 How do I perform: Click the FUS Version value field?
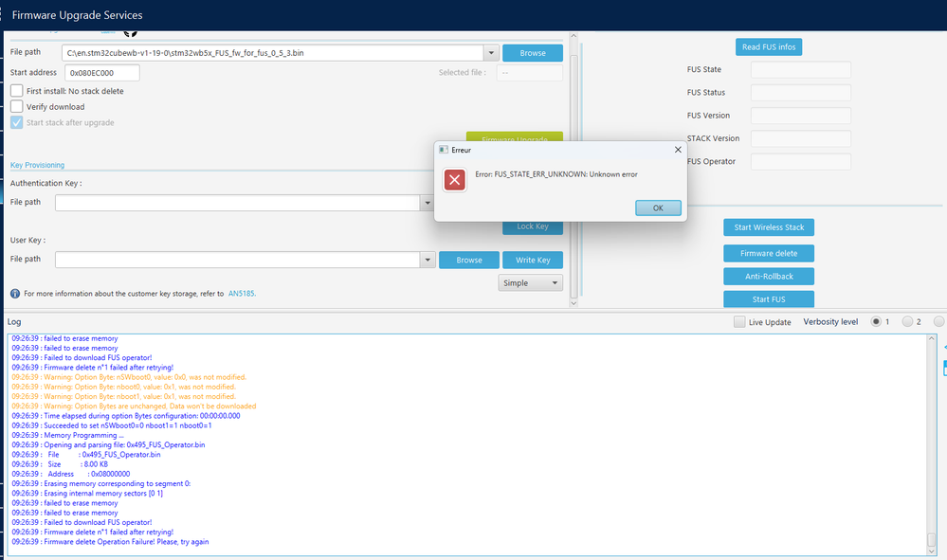[x=801, y=116]
